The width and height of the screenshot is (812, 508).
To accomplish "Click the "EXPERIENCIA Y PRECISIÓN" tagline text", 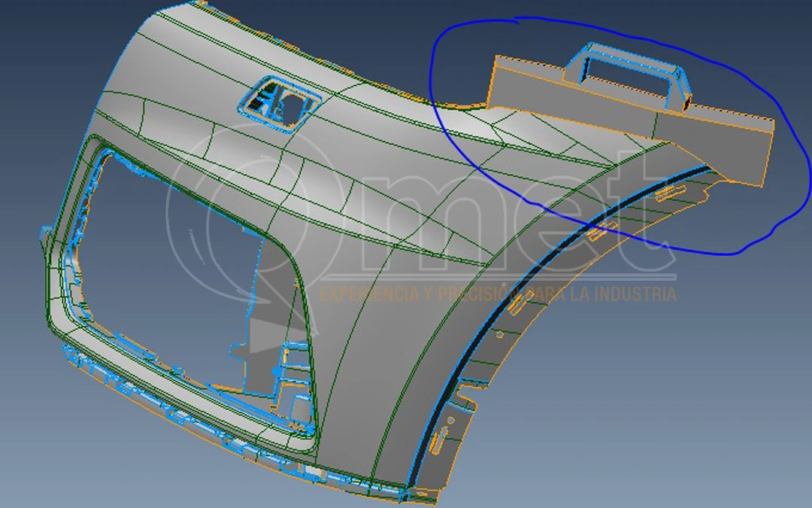I will 421,294.
